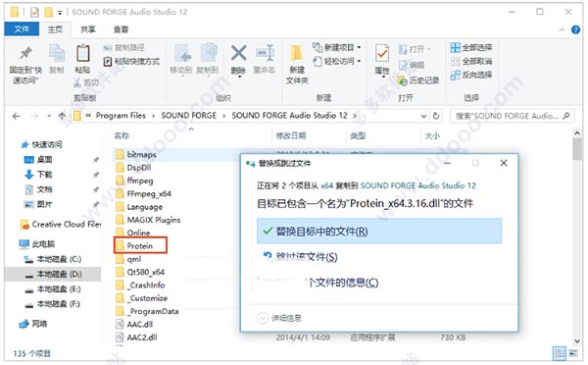Screen dimensions: 588x365
Task: Click the Open button in the ribbon
Action: (x=414, y=49)
